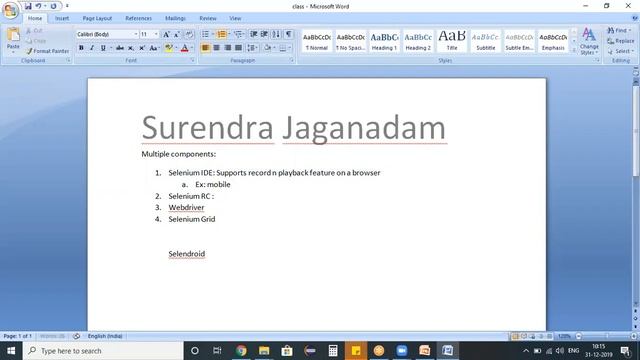Expand Font dialog launcher
640x360 pixels.
click(x=192, y=60)
